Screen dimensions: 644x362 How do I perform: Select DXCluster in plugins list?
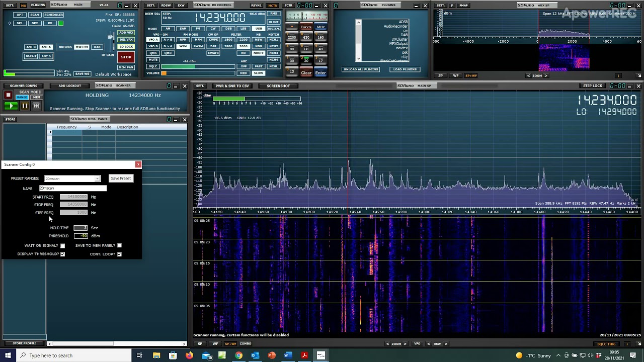399,39
